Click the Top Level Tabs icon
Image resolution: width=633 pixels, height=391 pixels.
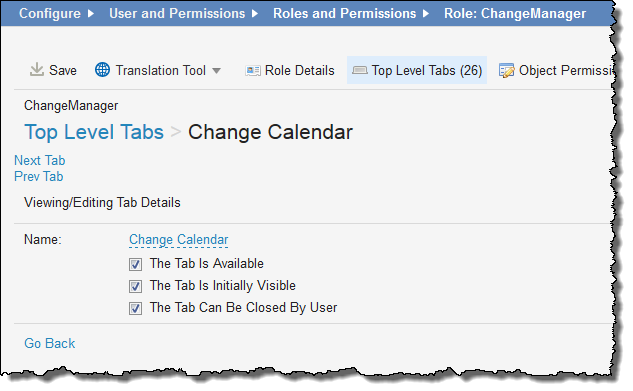coord(360,71)
